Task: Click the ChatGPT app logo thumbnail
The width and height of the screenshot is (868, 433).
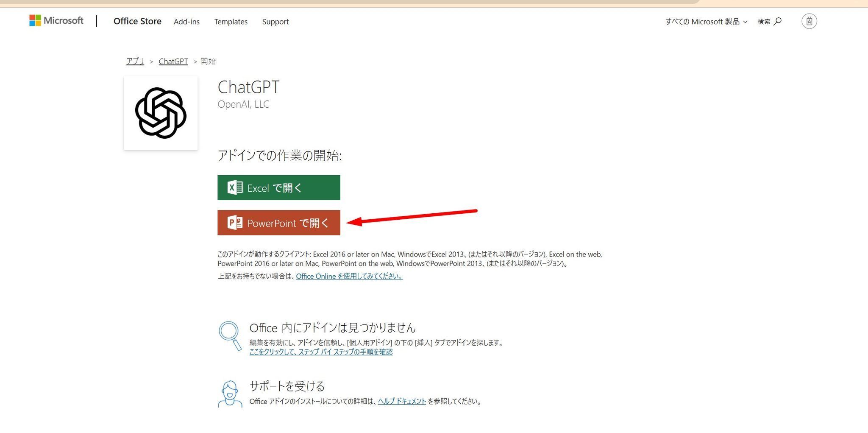Action: 161,113
